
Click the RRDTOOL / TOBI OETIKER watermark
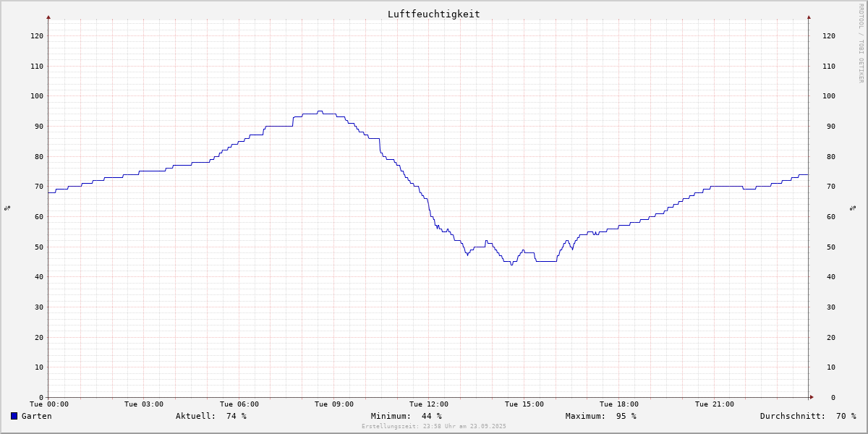[861, 43]
